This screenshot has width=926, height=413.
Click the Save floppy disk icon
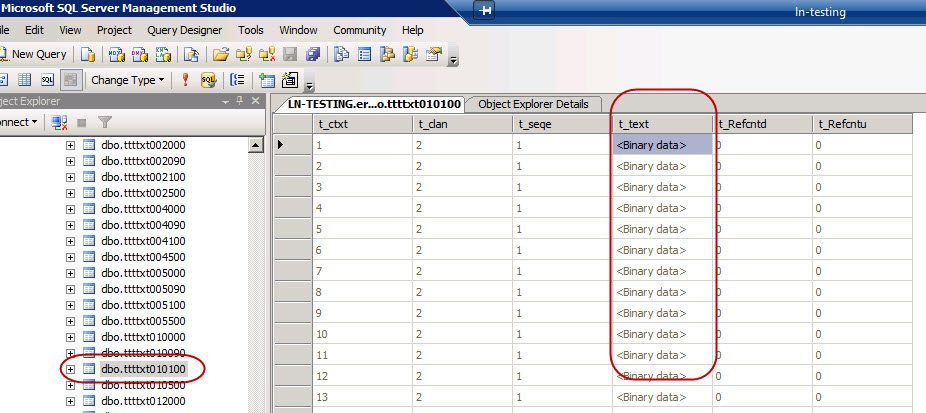coord(290,55)
